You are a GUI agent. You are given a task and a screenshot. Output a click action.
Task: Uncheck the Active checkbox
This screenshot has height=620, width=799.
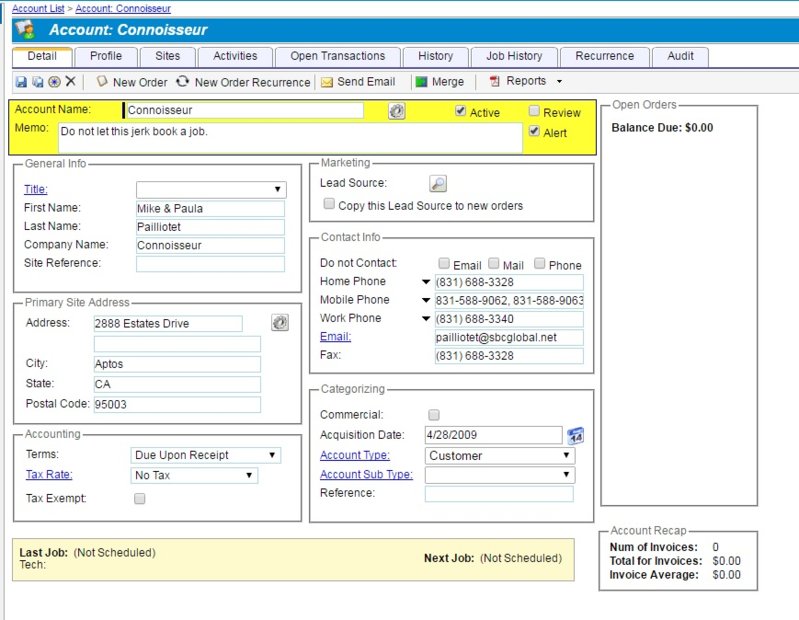tap(460, 112)
